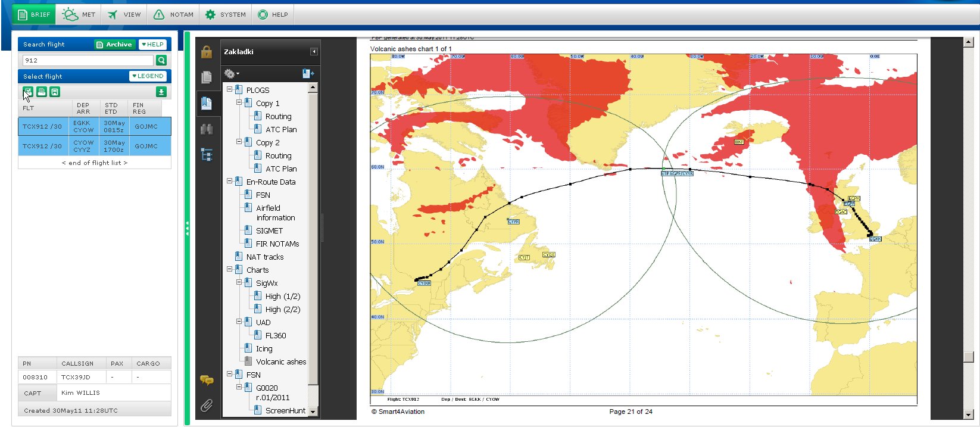Image resolution: width=980 pixels, height=427 pixels.
Task: Click the green download arrow icon
Action: [x=161, y=92]
